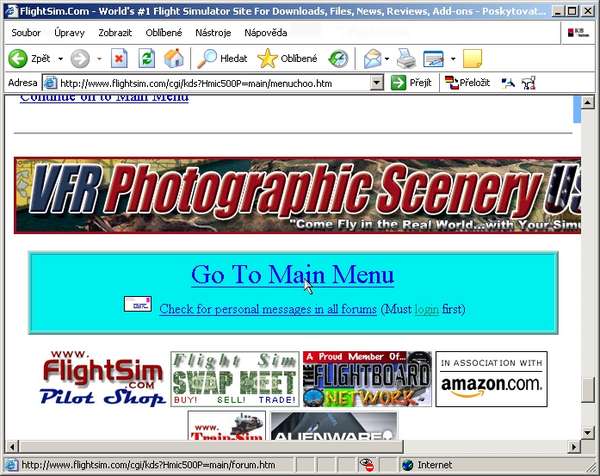The image size is (600, 476).
Task: Open the Soubor menu
Action: tap(26, 33)
